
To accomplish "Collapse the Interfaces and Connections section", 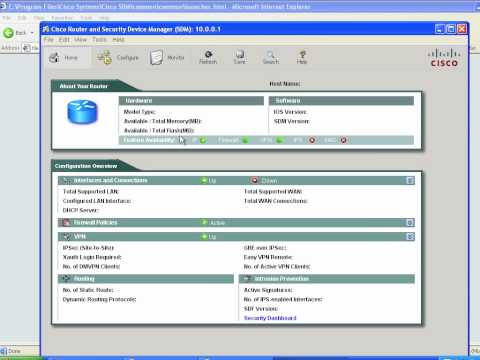I will click(x=410, y=180).
